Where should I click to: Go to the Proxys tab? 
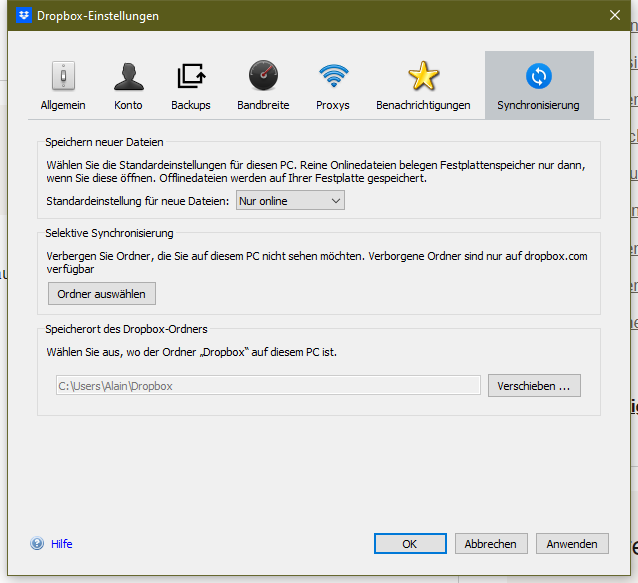(x=333, y=85)
